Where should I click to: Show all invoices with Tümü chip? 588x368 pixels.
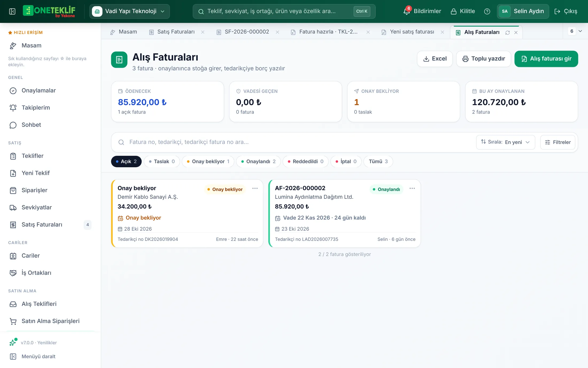378,161
